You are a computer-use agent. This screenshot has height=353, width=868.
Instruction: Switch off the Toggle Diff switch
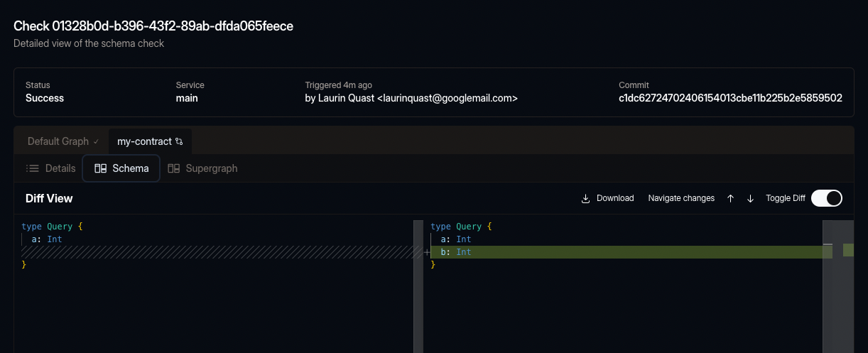826,198
